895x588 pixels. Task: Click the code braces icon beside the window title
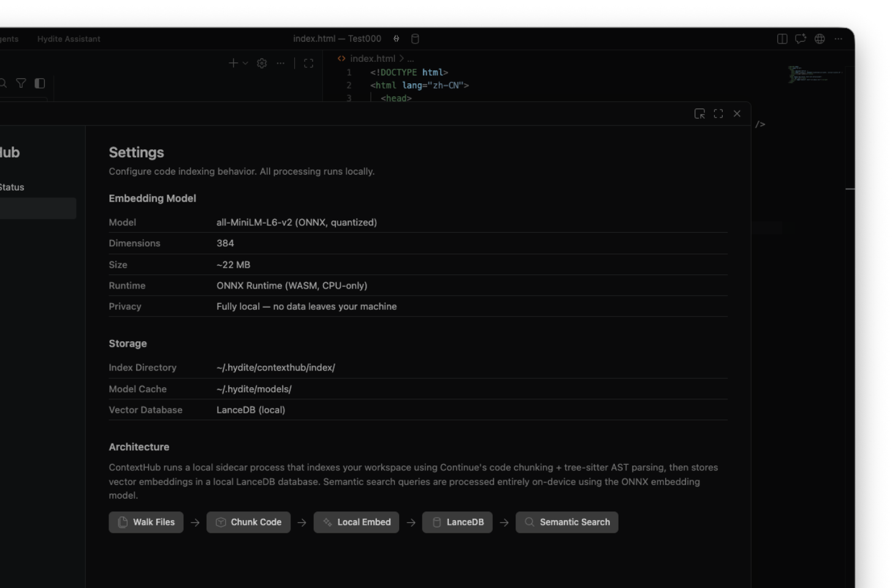396,39
